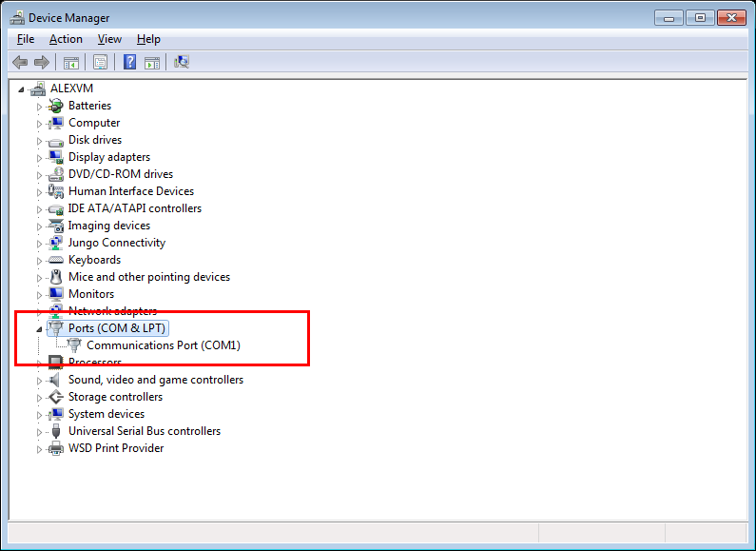Screen dimensions: 756x551
Task: Expand the Disk drives category
Action: click(x=40, y=140)
